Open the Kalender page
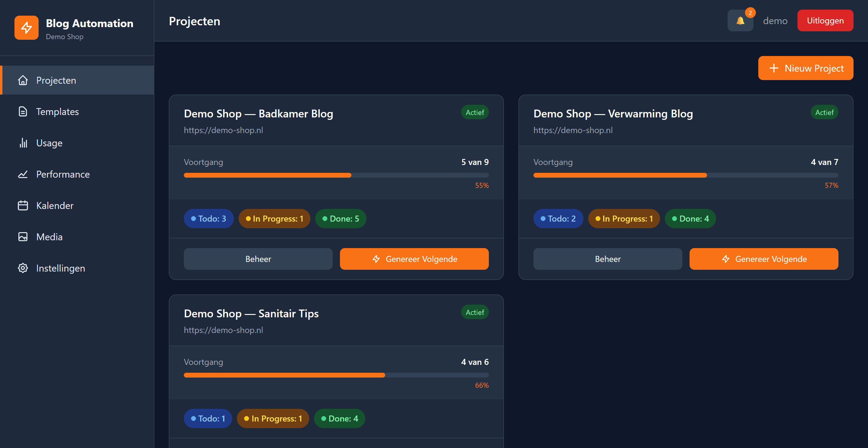This screenshot has width=868, height=448. [x=77, y=205]
